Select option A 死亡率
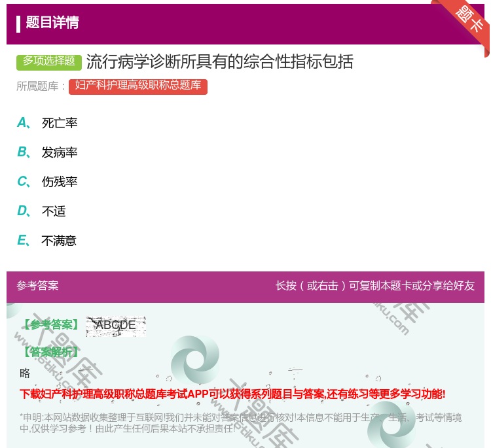The height and width of the screenshot is (448, 491). point(47,123)
